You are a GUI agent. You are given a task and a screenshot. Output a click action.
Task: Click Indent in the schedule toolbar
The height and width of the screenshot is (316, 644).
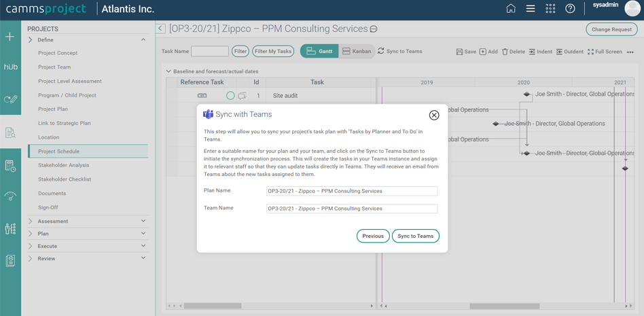tap(541, 52)
